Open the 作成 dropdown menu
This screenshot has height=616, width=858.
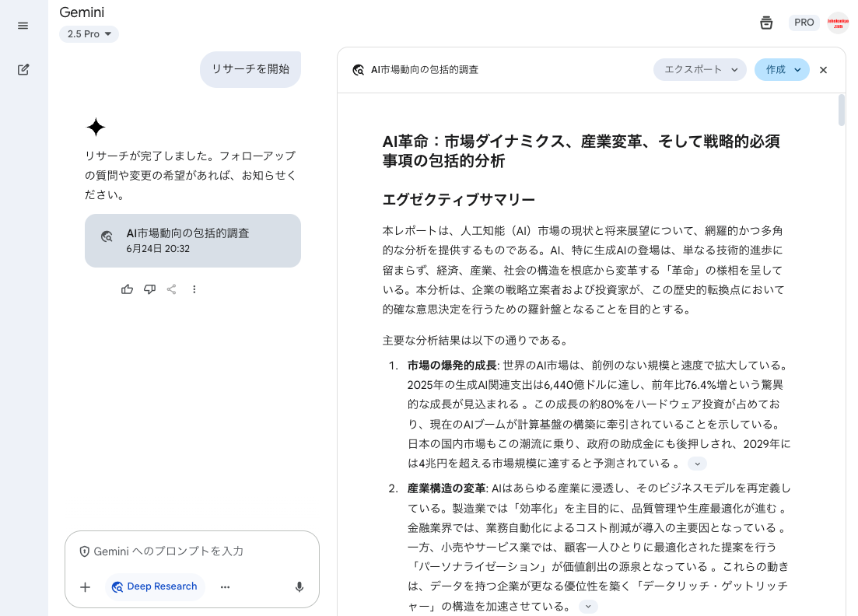point(782,69)
